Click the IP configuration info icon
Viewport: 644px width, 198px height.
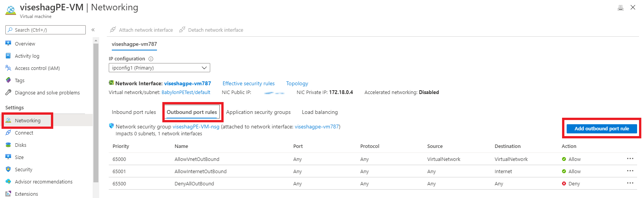click(x=151, y=59)
